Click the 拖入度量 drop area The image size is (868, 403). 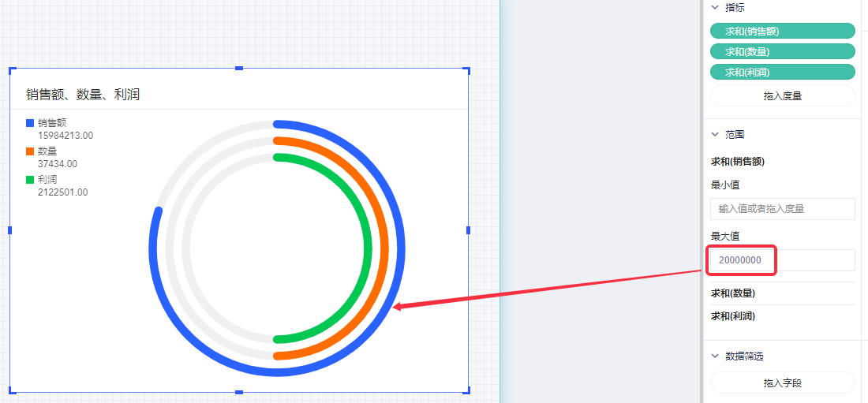pos(782,96)
